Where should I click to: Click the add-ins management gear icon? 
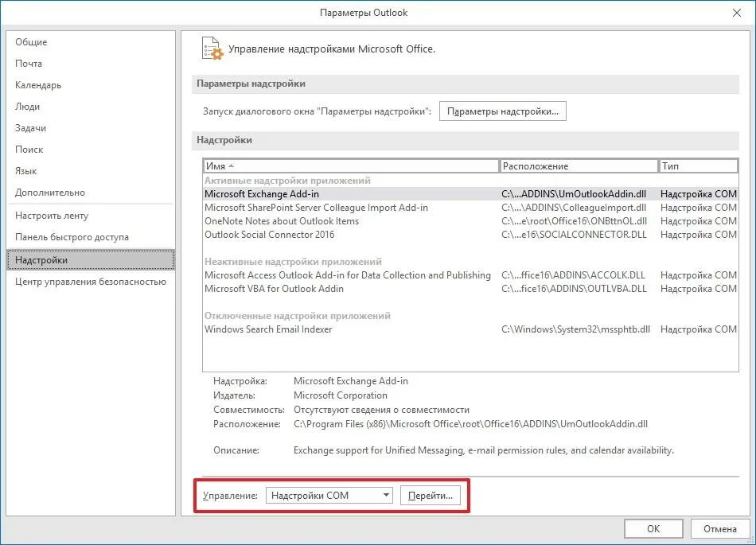coord(212,49)
